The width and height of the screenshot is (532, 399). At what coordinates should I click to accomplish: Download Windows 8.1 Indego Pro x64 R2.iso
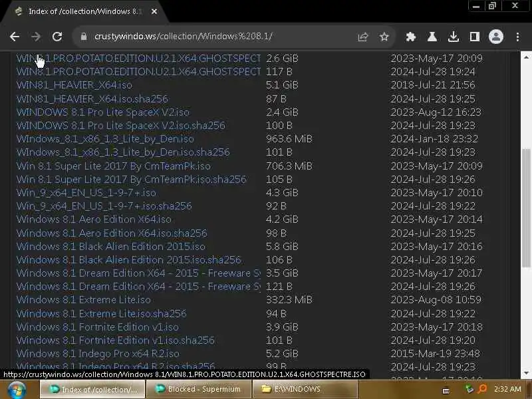tap(98, 353)
